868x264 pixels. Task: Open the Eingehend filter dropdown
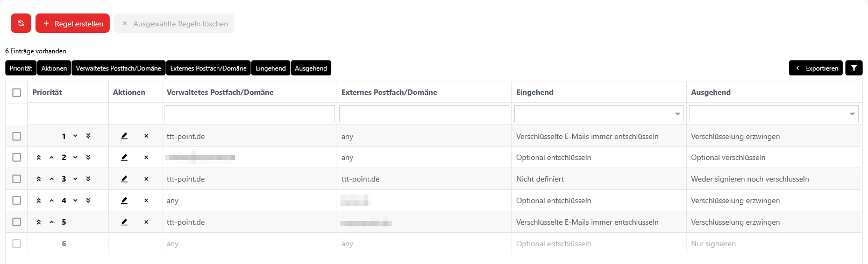599,114
